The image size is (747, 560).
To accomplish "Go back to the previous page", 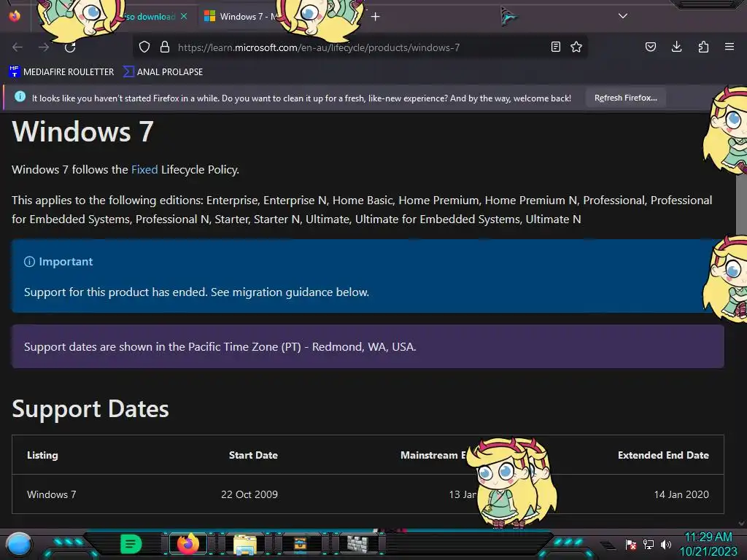I will [x=18, y=47].
